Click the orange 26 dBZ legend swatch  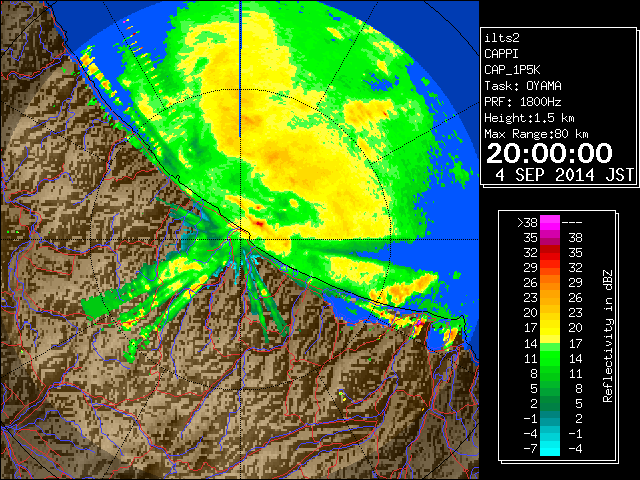[x=550, y=282]
